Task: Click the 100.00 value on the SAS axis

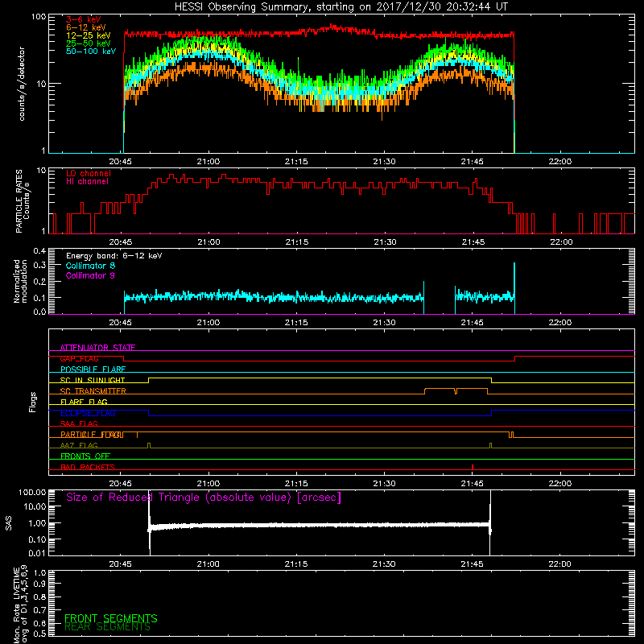Action: [32, 493]
